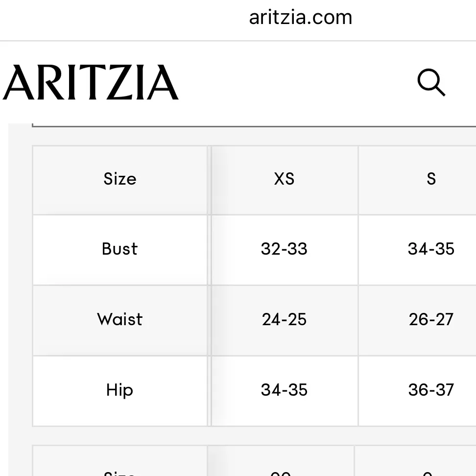Click the box edge above the size table
The image size is (476, 476).
point(245,126)
